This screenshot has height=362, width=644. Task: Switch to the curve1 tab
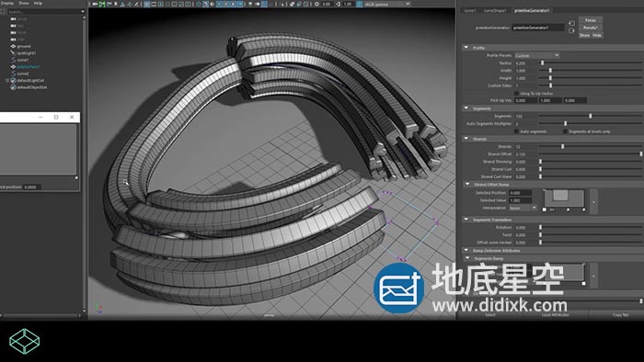pos(470,11)
